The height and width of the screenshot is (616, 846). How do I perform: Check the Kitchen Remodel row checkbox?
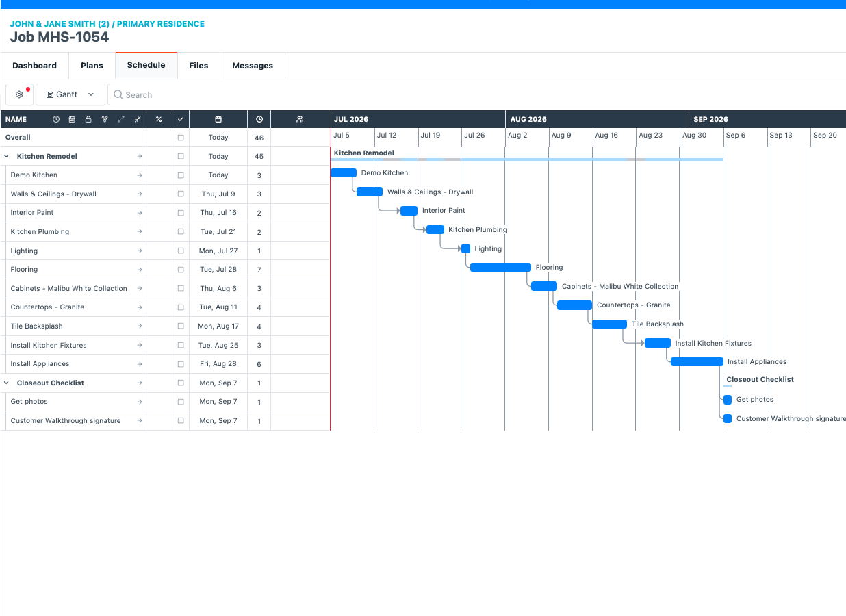181,157
